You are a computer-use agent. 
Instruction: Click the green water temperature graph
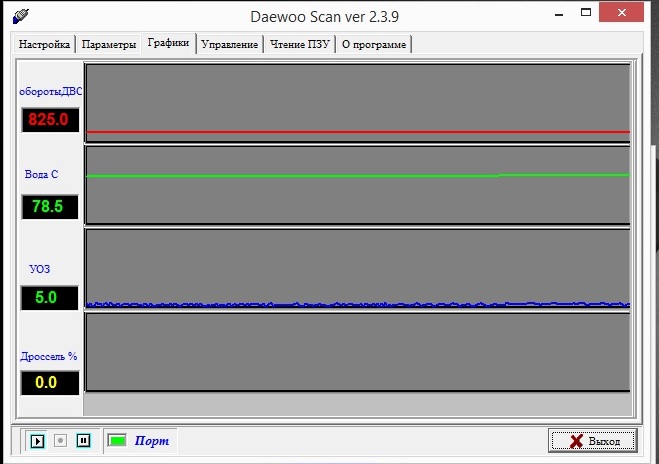pos(358,176)
